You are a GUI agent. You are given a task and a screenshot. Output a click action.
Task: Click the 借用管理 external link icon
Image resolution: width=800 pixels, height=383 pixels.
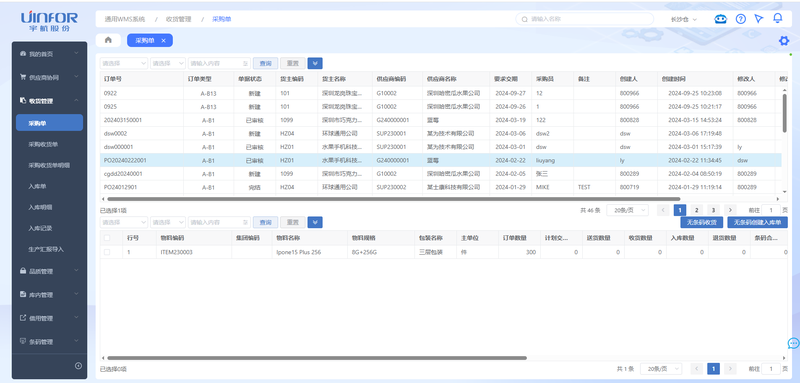pyautogui.click(x=22, y=318)
